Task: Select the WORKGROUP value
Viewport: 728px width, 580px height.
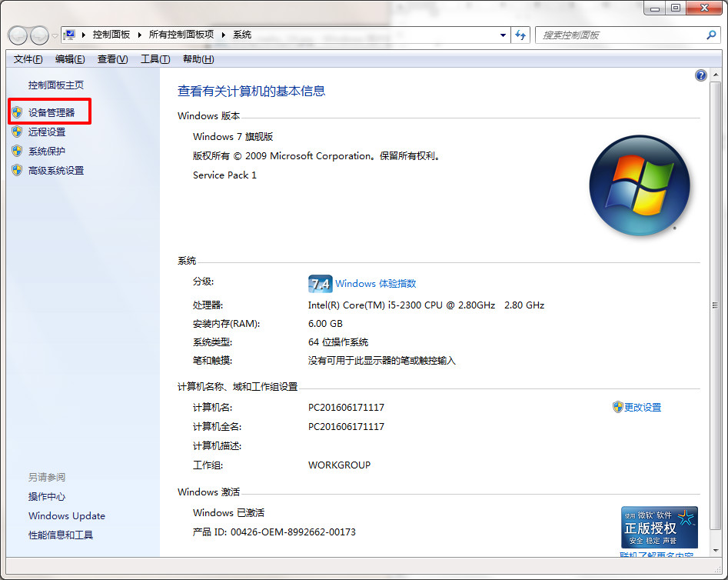Action: 339,465
